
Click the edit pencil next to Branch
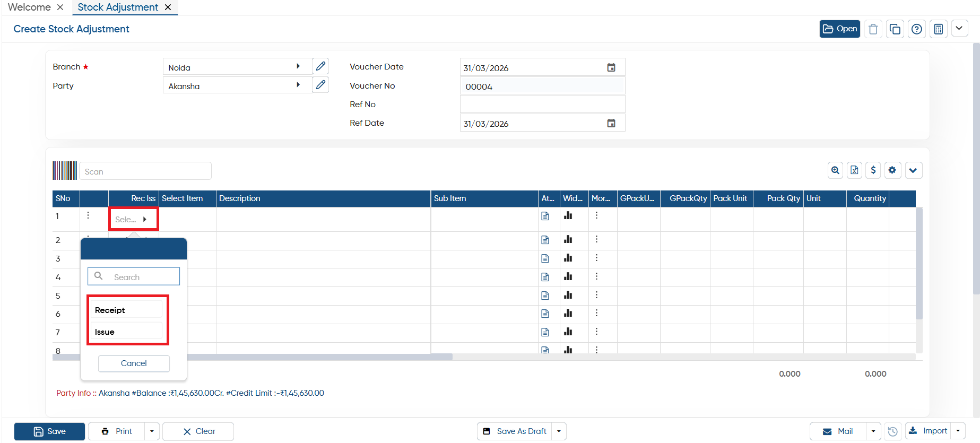(320, 66)
